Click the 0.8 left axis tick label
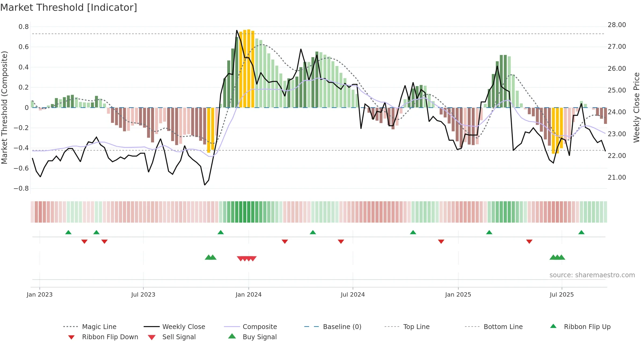Image resolution: width=644 pixels, height=362 pixels. 24,27
